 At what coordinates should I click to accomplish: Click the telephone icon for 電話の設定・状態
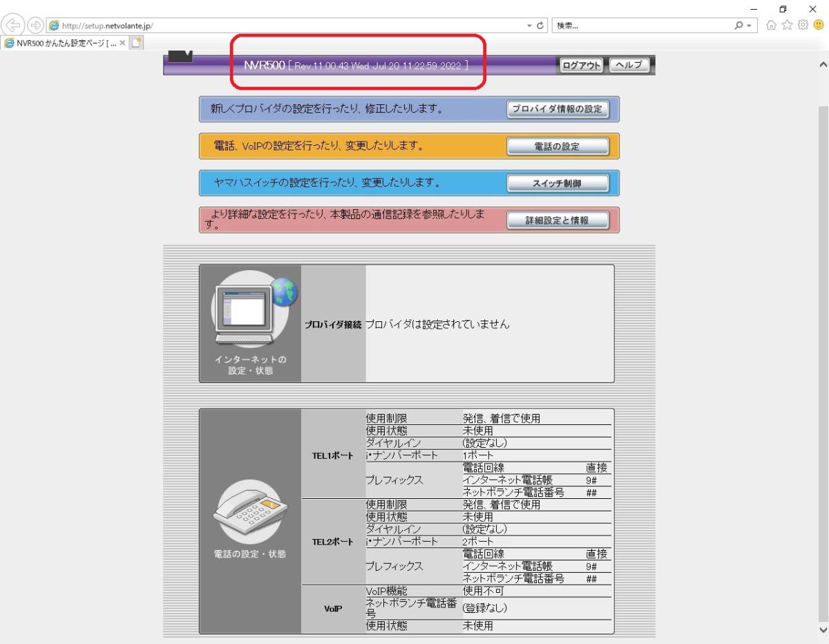point(249,513)
